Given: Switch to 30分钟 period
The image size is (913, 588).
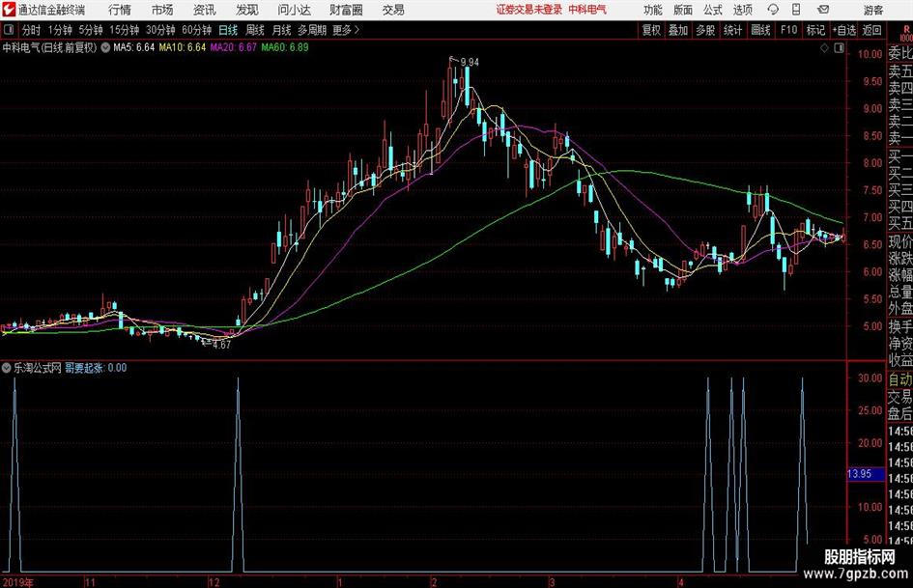Looking at the screenshot, I should point(160,30).
